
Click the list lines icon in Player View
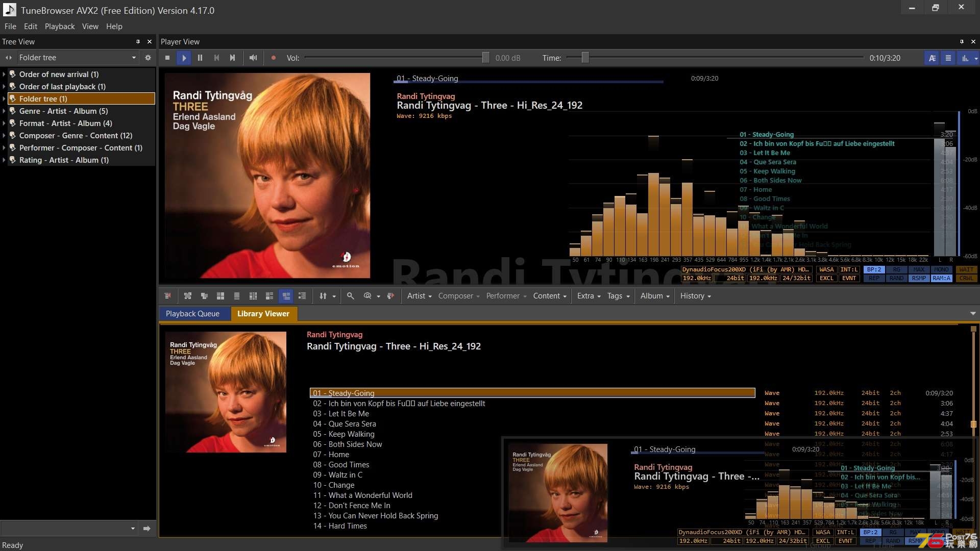[x=948, y=58]
